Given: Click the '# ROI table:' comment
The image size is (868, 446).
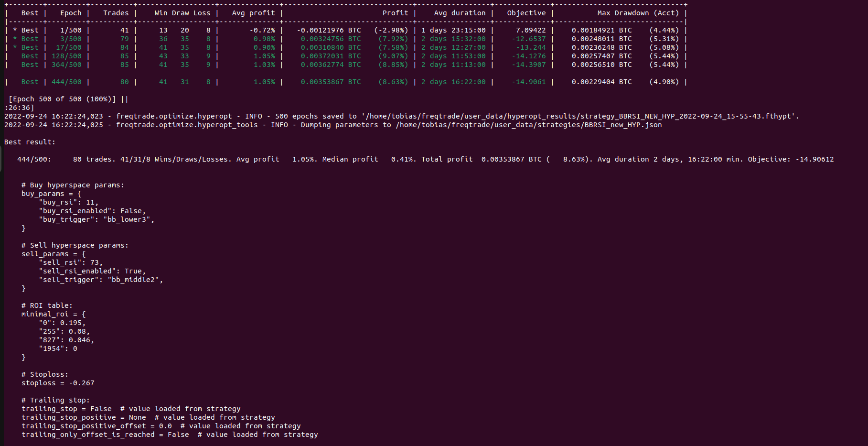Looking at the screenshot, I should pos(47,305).
